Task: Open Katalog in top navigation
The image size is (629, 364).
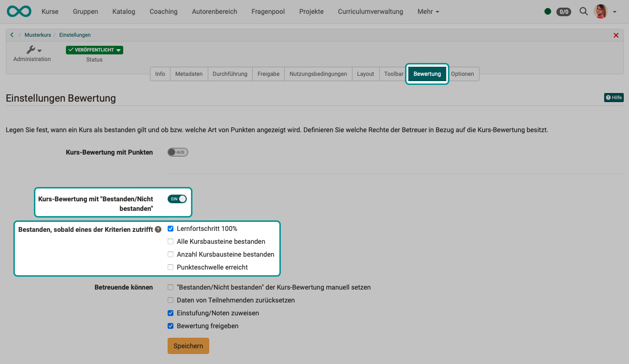Action: [124, 11]
